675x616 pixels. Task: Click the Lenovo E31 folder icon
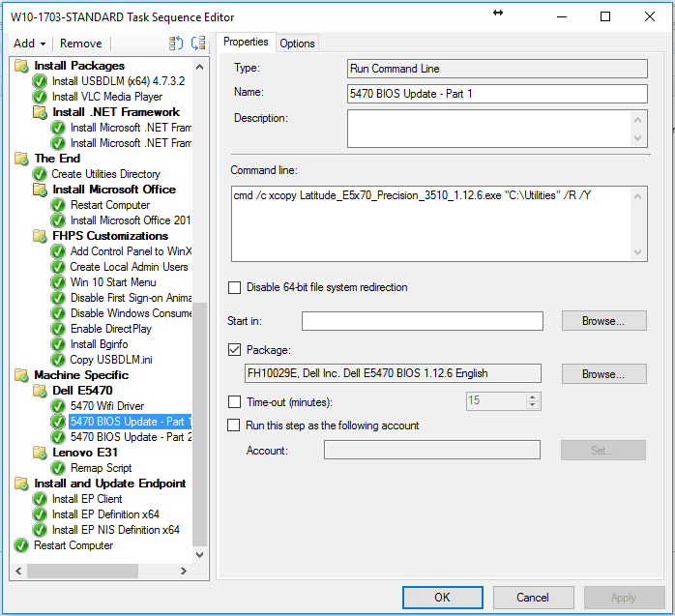pyautogui.click(x=40, y=453)
